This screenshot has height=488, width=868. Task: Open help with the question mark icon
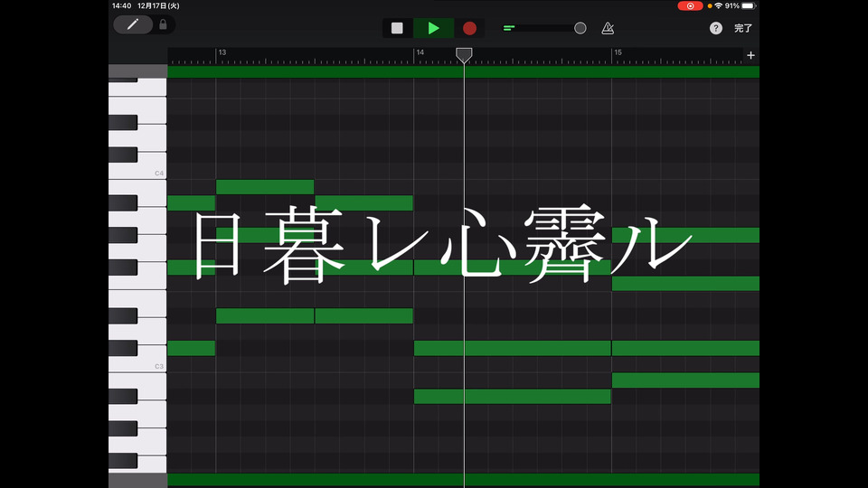click(x=716, y=28)
